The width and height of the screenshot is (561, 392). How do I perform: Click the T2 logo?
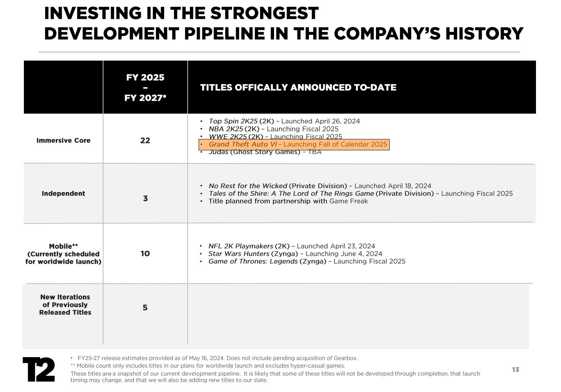click(x=39, y=369)
